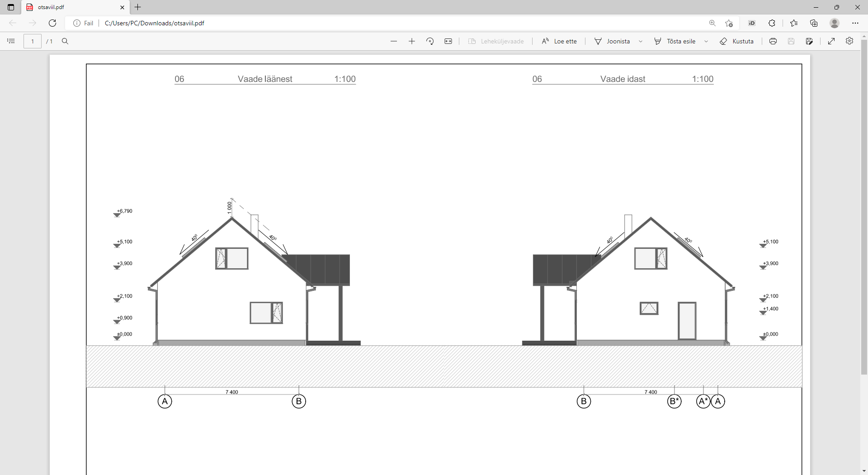Screen dimensions: 868x475
Task: Open browser Settings and more menu
Action: [855, 23]
